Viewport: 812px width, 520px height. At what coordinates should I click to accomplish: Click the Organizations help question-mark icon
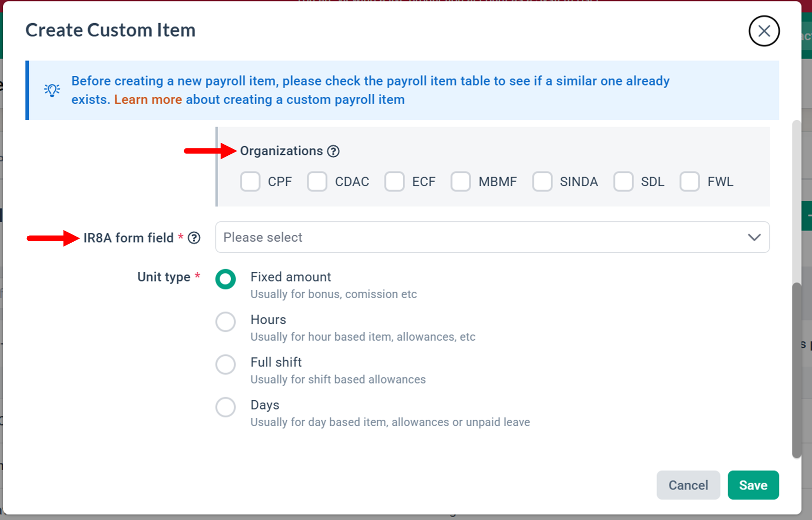333,151
